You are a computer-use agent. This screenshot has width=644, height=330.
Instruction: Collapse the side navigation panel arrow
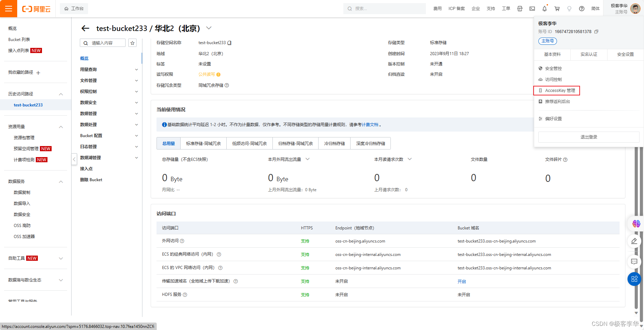click(x=74, y=159)
